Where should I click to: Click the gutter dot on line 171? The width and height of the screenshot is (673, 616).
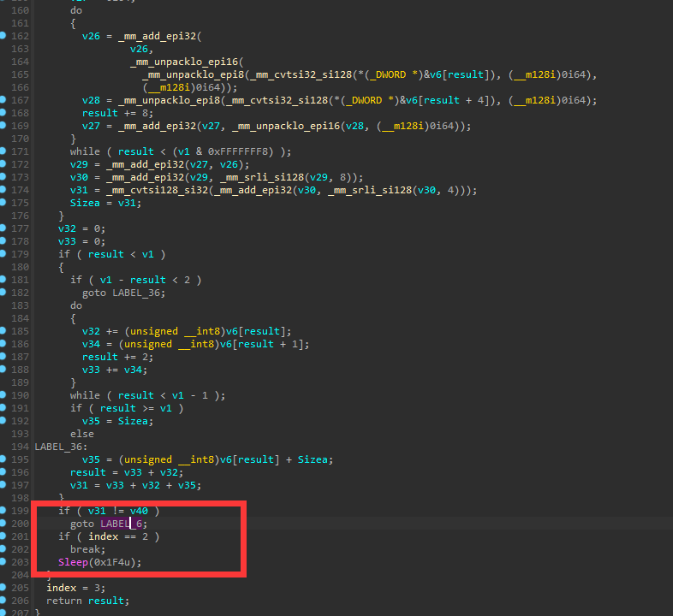pos(4,151)
